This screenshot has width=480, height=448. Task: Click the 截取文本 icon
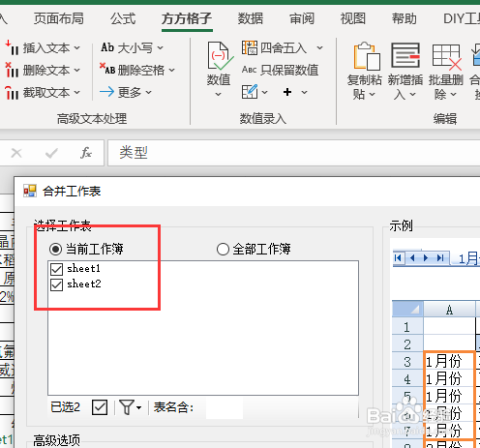[12, 93]
